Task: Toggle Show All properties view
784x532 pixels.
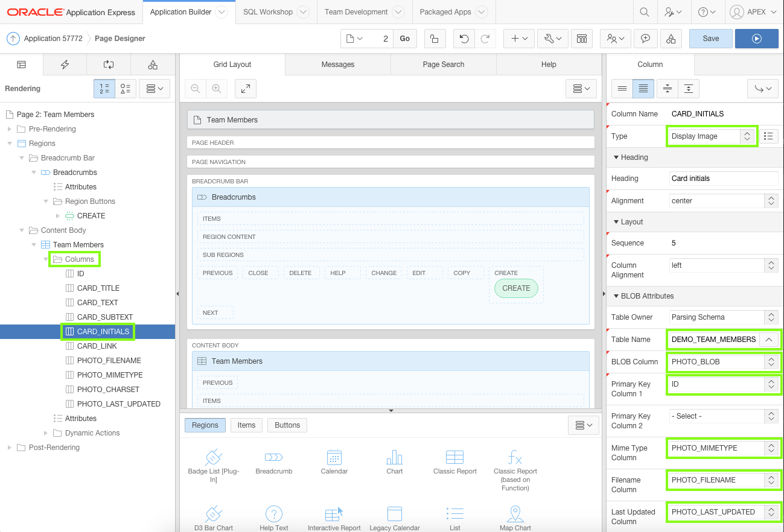Action: 643,88
